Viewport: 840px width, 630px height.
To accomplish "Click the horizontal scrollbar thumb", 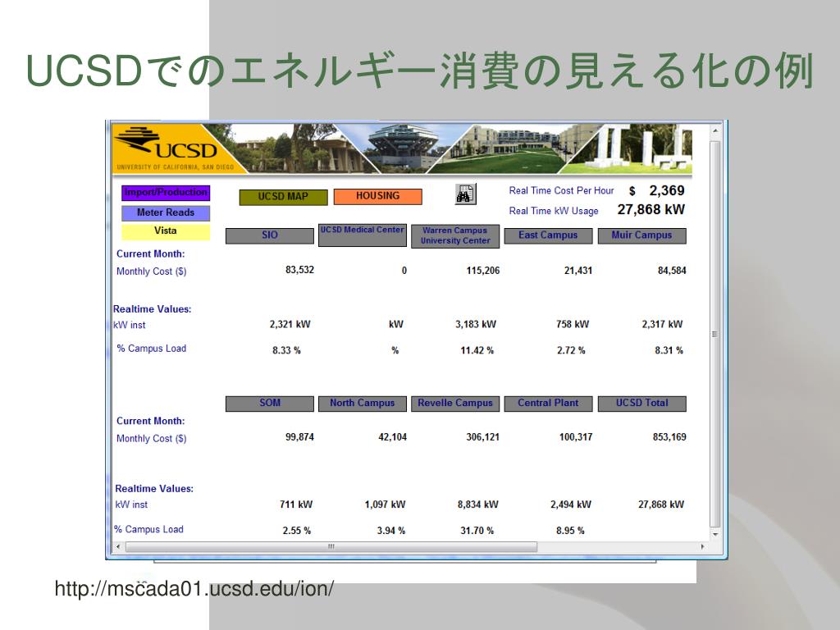I will 331,547.
